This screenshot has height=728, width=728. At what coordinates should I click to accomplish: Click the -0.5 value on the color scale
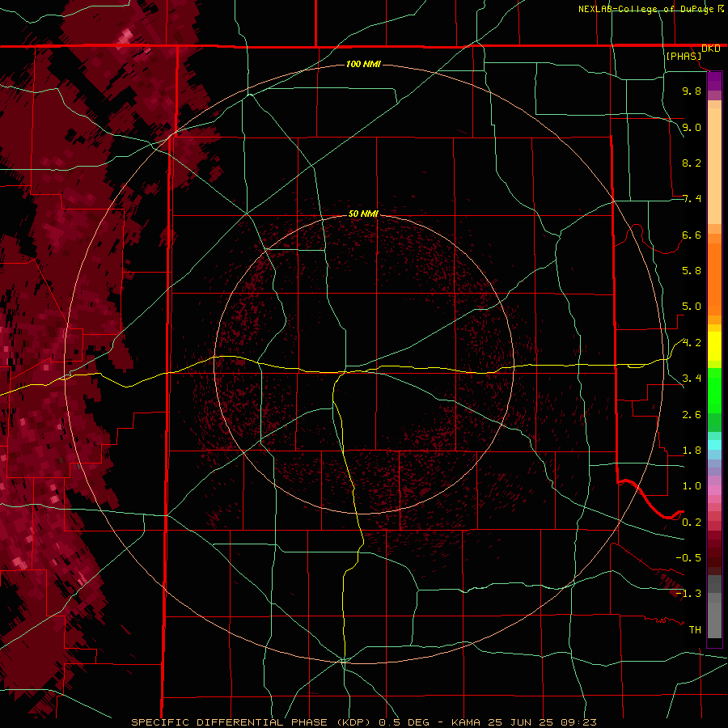pyautogui.click(x=688, y=558)
